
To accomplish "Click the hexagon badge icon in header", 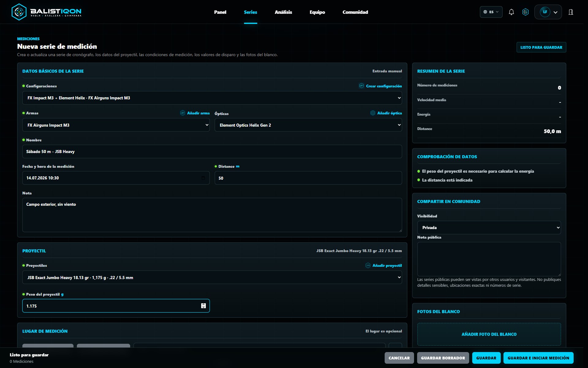I will coord(526,12).
